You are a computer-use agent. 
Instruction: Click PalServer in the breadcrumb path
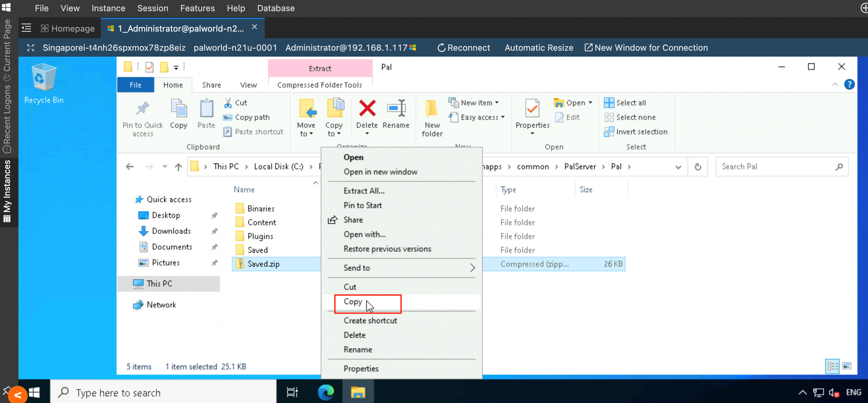[580, 167]
